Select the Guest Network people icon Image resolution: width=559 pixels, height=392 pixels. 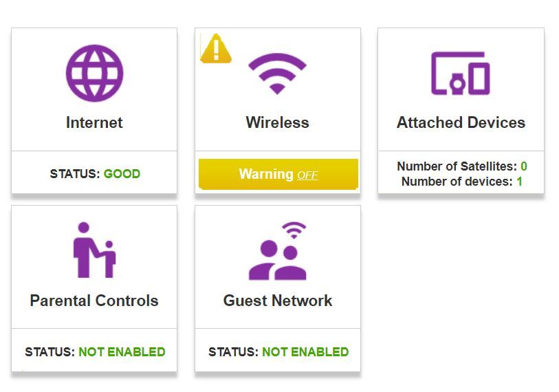point(278,251)
